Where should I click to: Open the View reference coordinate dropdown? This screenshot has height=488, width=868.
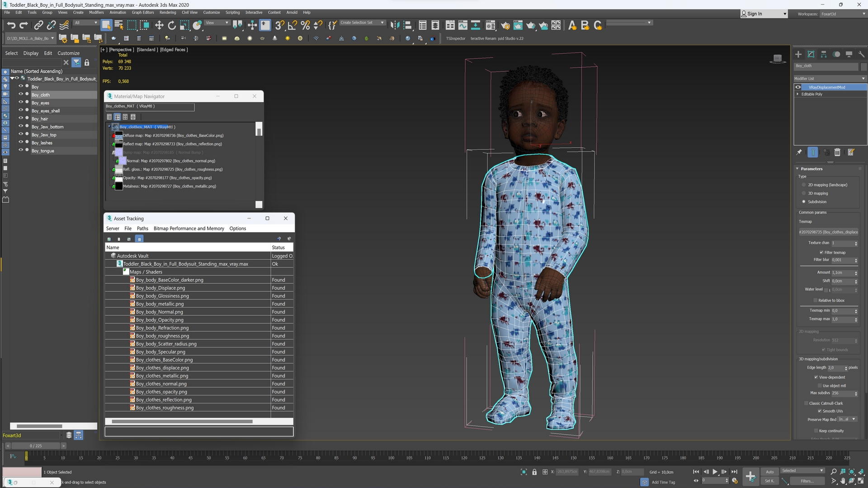pyautogui.click(x=227, y=23)
